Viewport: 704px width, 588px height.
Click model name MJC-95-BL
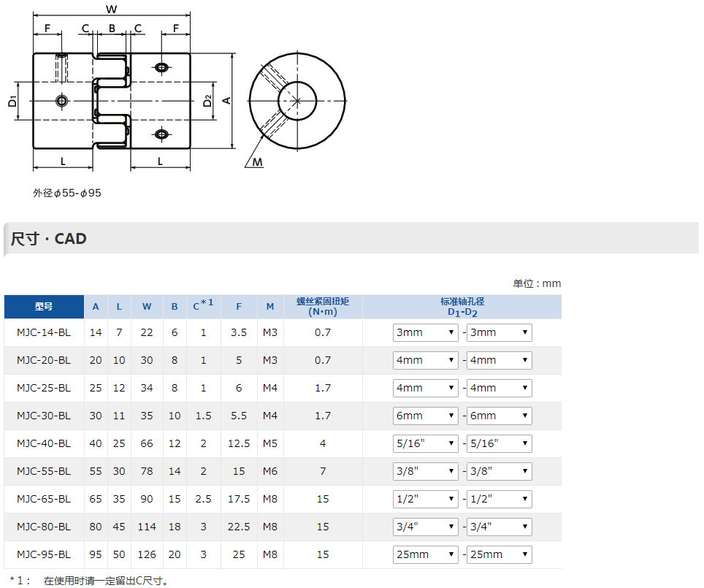coord(44,554)
